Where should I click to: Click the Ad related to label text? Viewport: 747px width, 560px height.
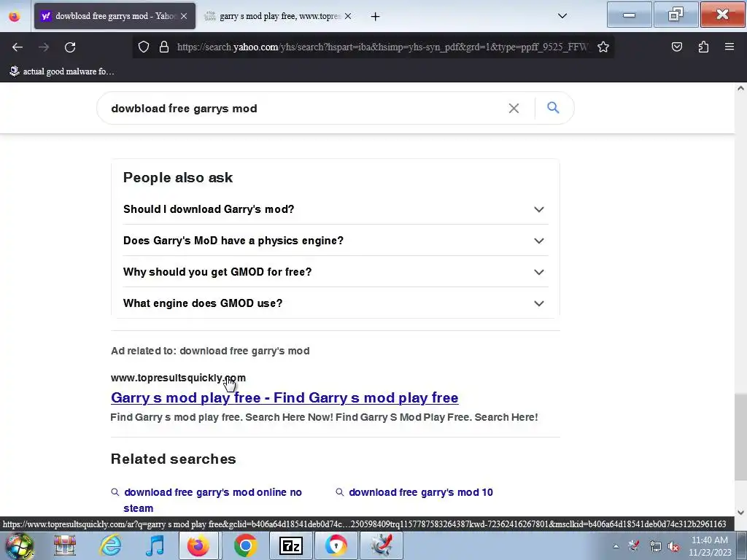point(210,351)
